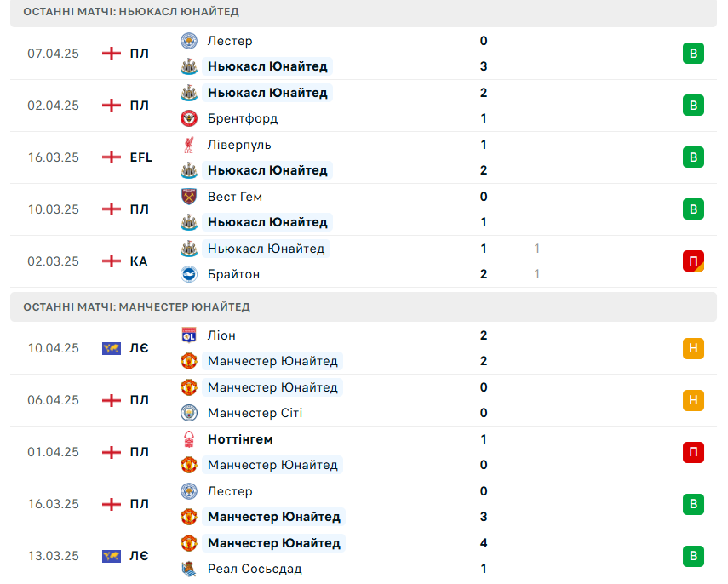Image resolution: width=728 pixels, height=584 pixels.
Task: Click the red П badge for Nottingham match
Action: (x=693, y=452)
